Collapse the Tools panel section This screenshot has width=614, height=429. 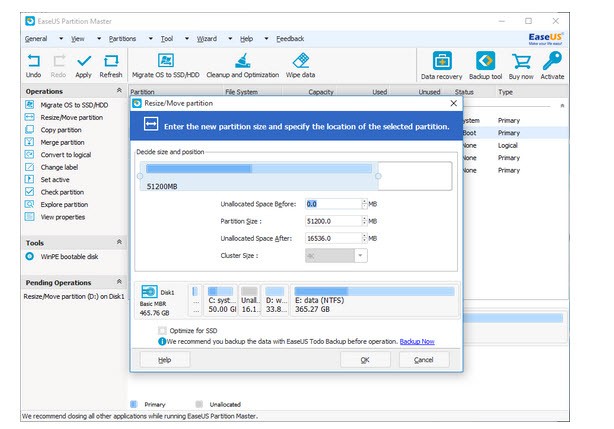(x=119, y=242)
